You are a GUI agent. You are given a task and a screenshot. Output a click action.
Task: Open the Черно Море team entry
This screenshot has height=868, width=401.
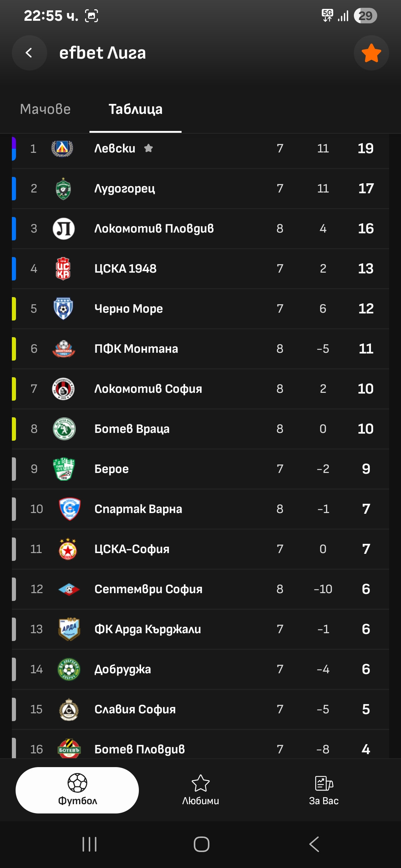click(200, 309)
